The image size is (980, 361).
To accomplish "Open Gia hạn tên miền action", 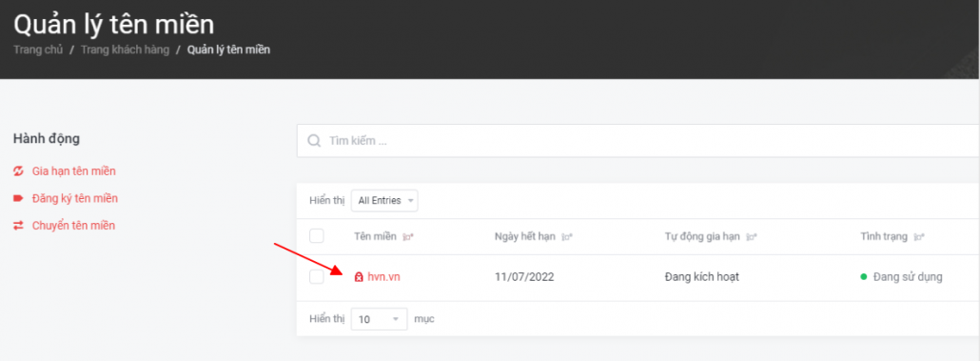I will click(74, 170).
